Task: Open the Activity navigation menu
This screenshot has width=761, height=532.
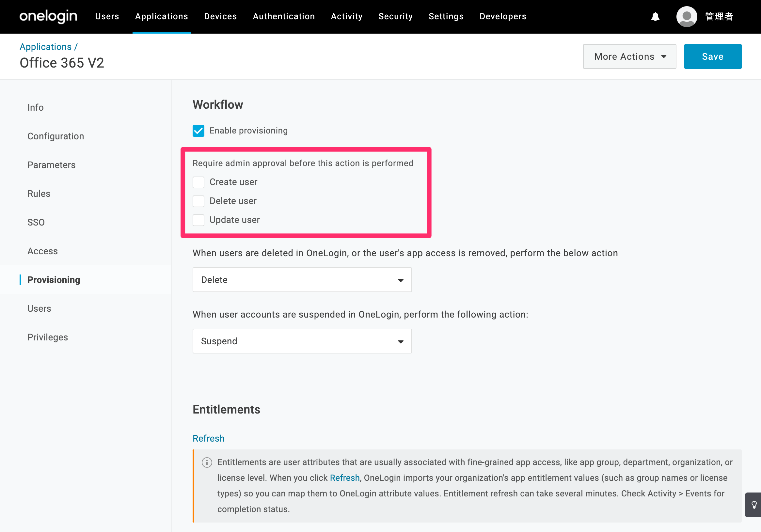Action: point(347,16)
